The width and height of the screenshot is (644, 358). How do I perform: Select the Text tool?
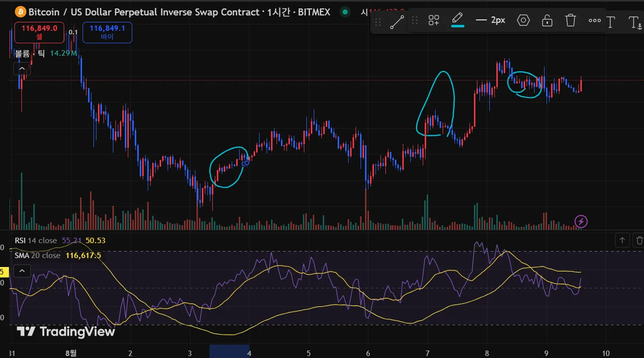(x=611, y=22)
